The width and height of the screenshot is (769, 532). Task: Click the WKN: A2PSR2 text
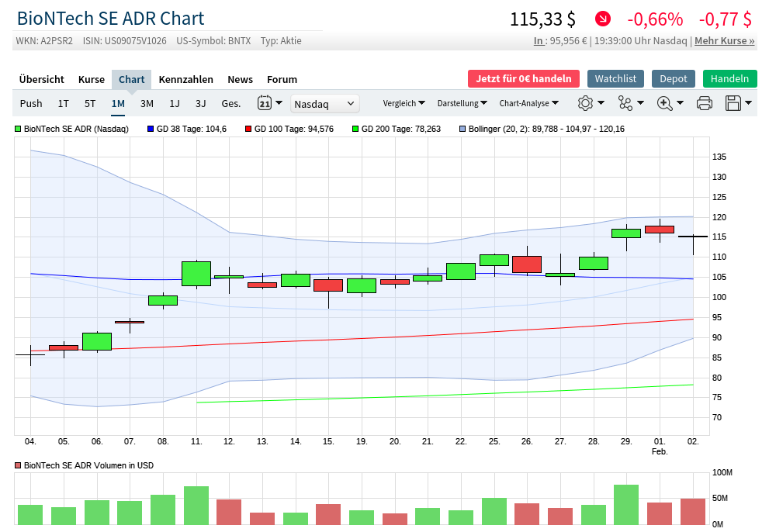point(44,40)
